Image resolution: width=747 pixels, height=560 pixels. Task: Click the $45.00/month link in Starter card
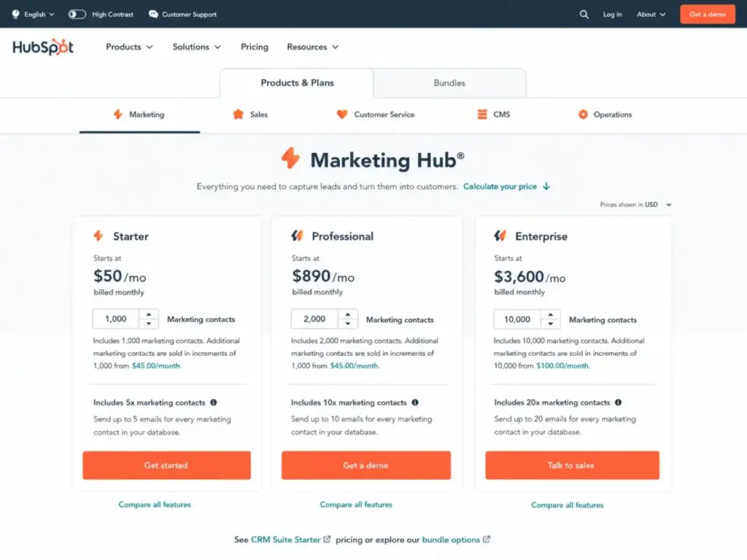156,366
